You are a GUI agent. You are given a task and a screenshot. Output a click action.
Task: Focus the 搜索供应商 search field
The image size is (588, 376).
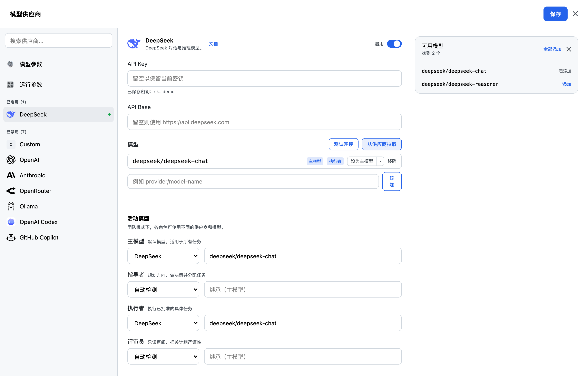(59, 41)
